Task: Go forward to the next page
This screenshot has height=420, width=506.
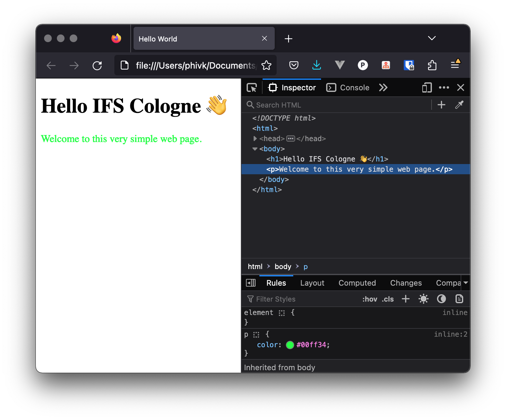Action: [x=74, y=66]
